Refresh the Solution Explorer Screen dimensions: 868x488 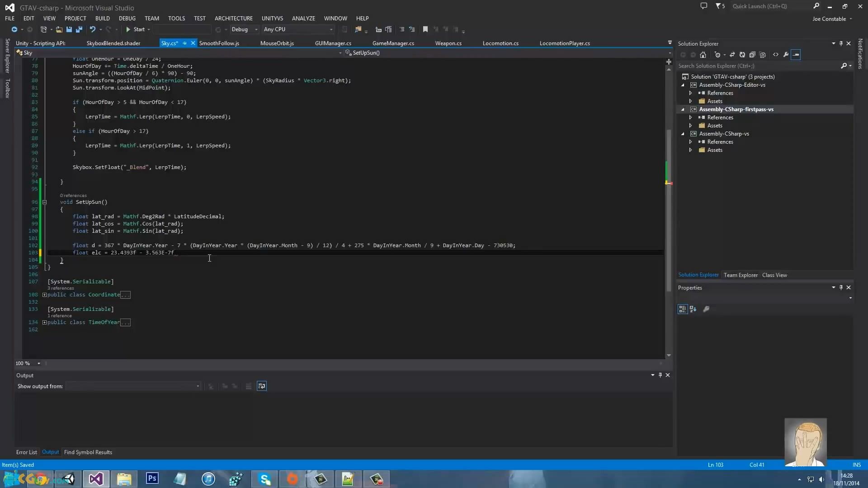742,55
